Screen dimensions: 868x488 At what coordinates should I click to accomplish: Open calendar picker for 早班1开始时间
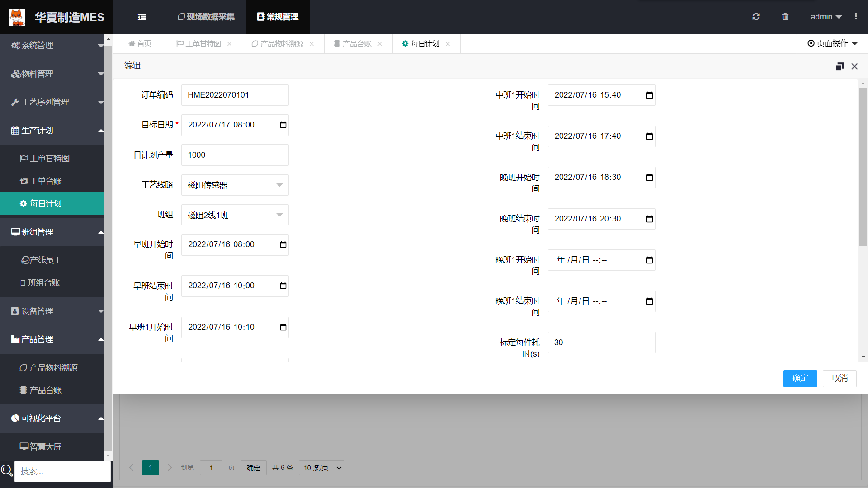[x=283, y=328]
